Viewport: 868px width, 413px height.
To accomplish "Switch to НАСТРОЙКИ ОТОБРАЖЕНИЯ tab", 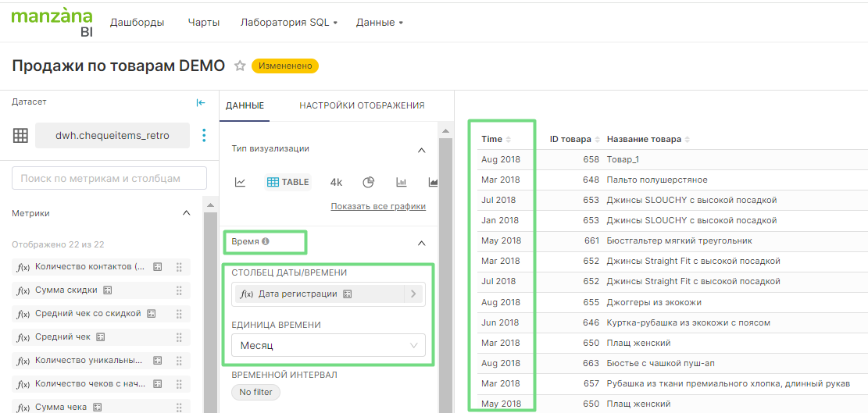I will [x=362, y=105].
